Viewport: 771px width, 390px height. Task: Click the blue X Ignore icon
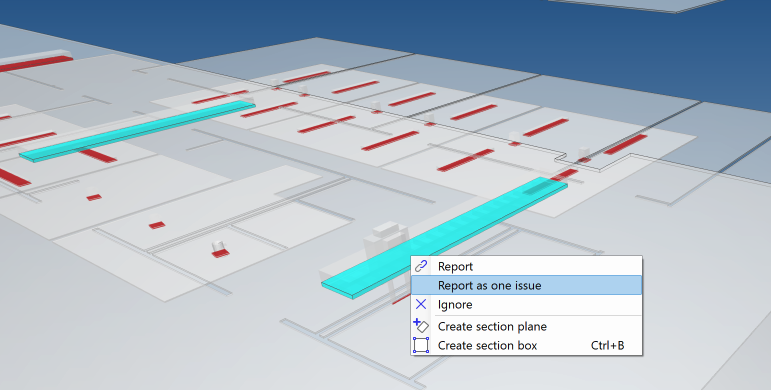pos(421,304)
